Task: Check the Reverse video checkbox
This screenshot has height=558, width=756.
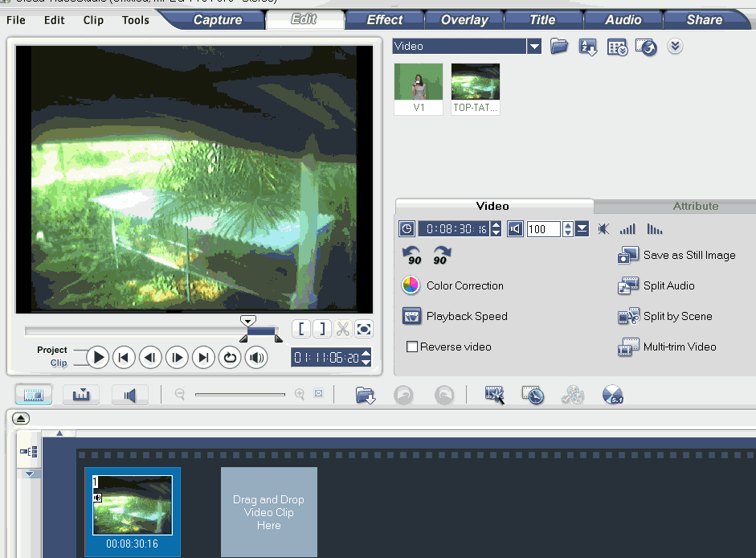Action: (x=412, y=347)
